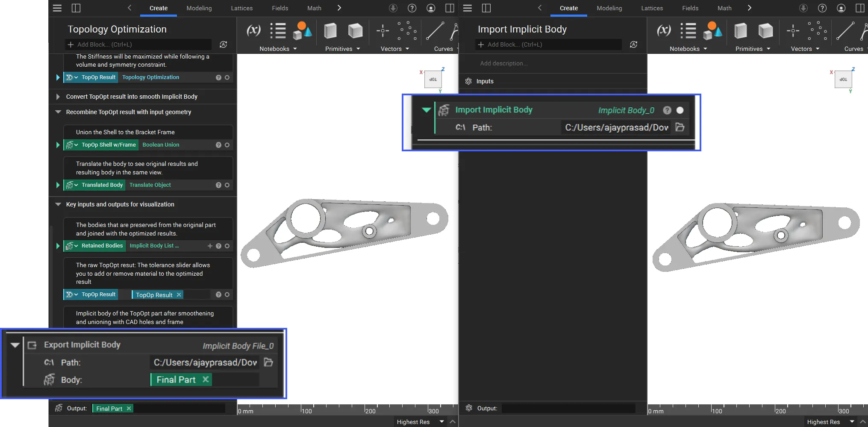The width and height of the screenshot is (868, 427).
Task: Click refresh icon beside right Add Block field
Action: click(633, 44)
